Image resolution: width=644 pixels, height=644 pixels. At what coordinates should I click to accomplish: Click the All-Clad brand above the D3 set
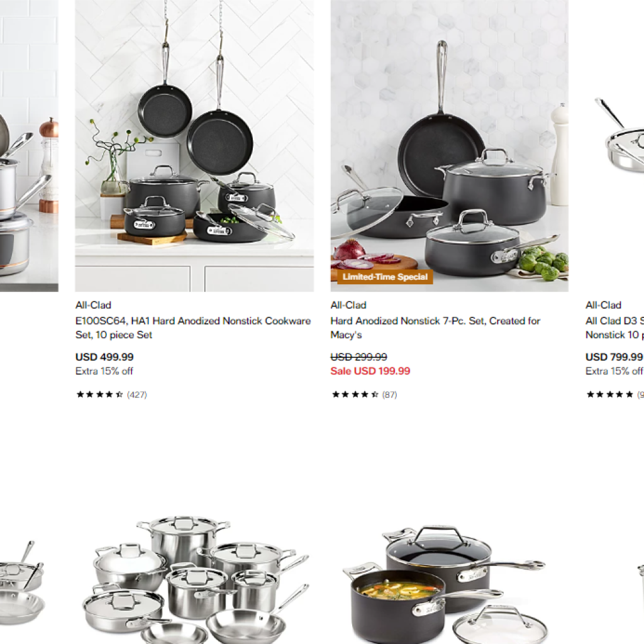point(603,305)
